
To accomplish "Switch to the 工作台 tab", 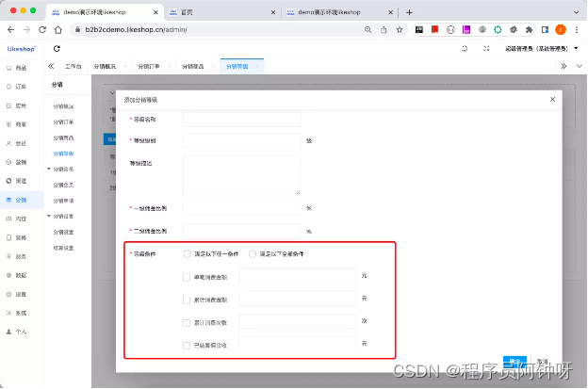I will pyautogui.click(x=73, y=66).
